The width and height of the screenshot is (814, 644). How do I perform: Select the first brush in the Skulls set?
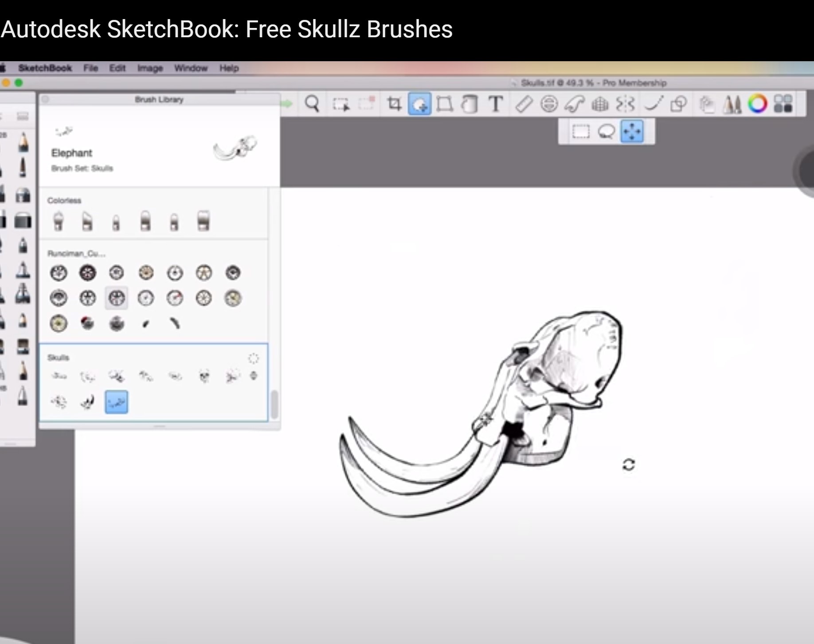pos(59,377)
